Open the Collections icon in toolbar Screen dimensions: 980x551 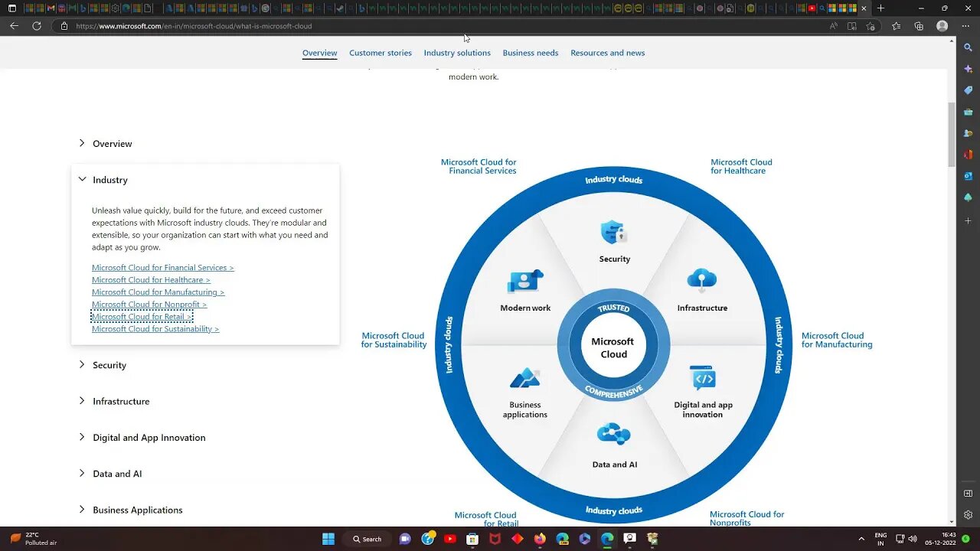[x=919, y=26]
